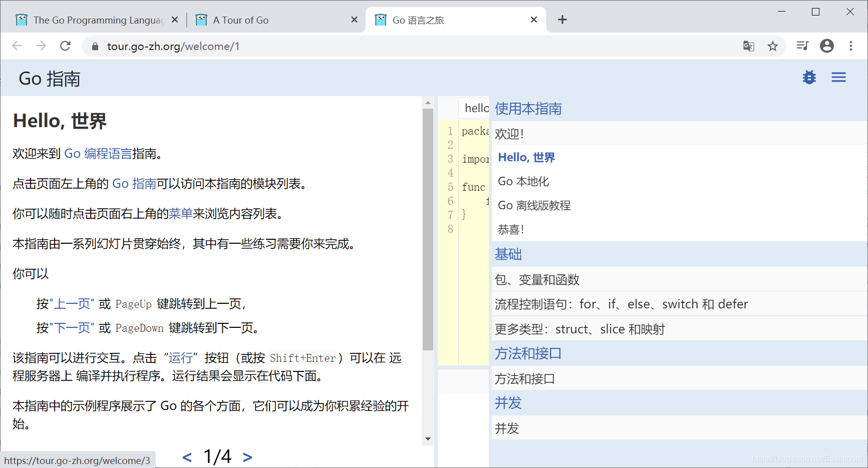
Task: Click browser forward arrow button
Action: pyautogui.click(x=41, y=46)
